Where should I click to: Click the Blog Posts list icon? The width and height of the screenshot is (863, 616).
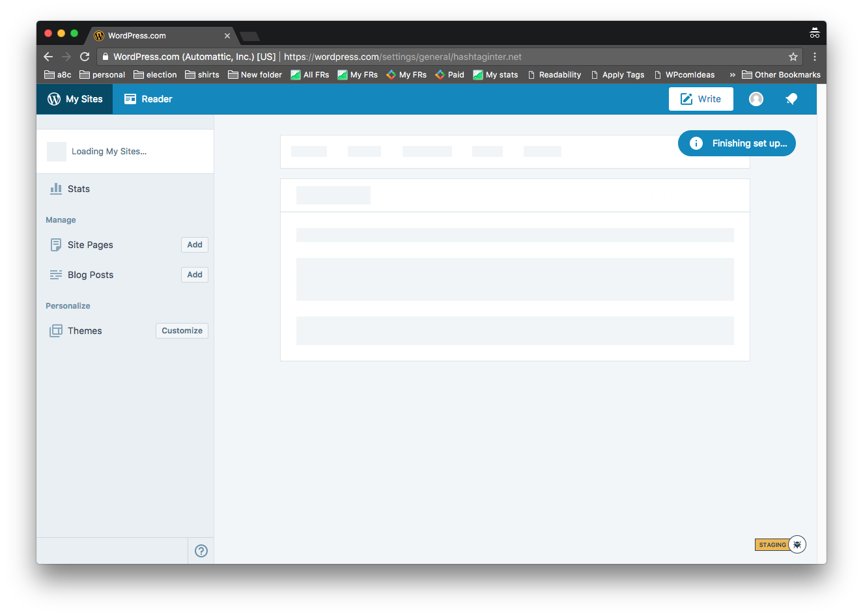(56, 274)
